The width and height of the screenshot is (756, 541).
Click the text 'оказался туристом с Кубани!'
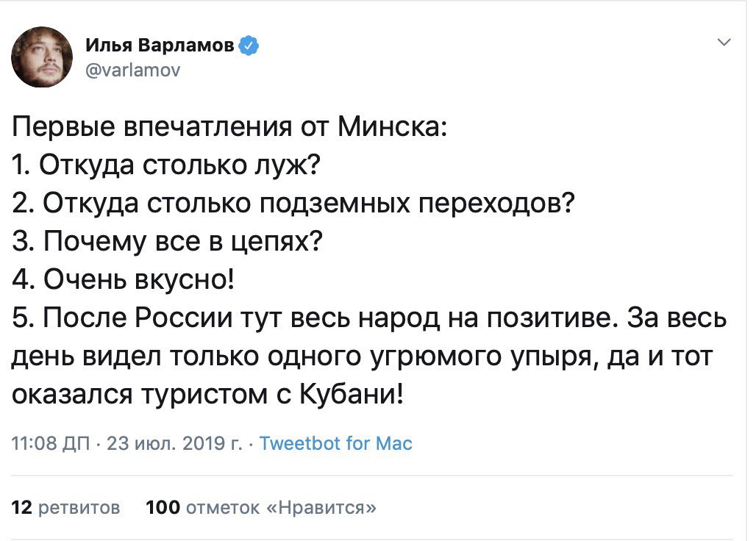click(208, 393)
